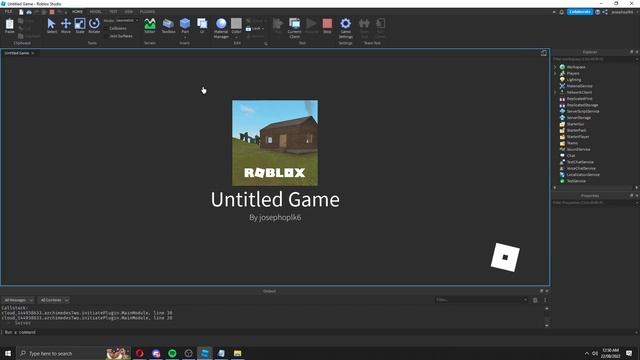Click the Current Client button

(294, 28)
